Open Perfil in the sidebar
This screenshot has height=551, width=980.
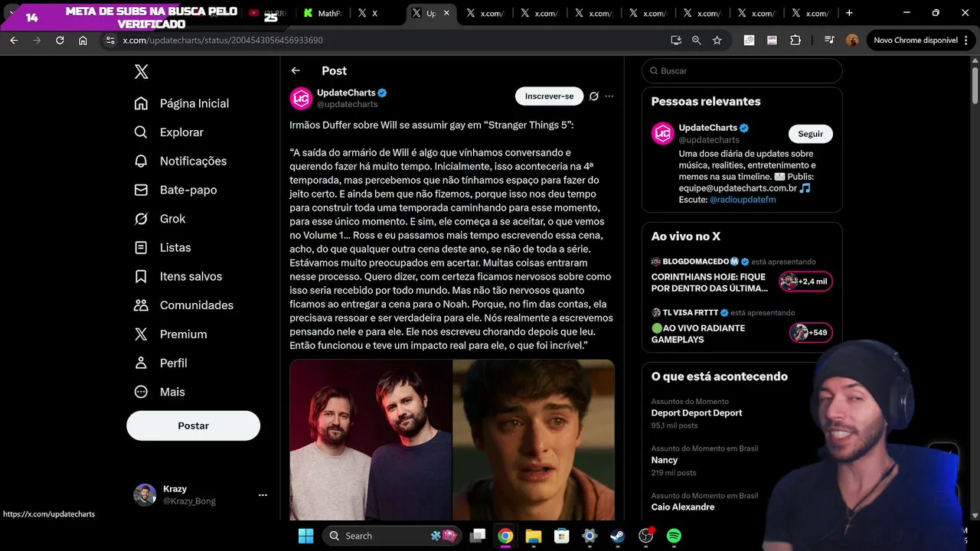[162, 363]
